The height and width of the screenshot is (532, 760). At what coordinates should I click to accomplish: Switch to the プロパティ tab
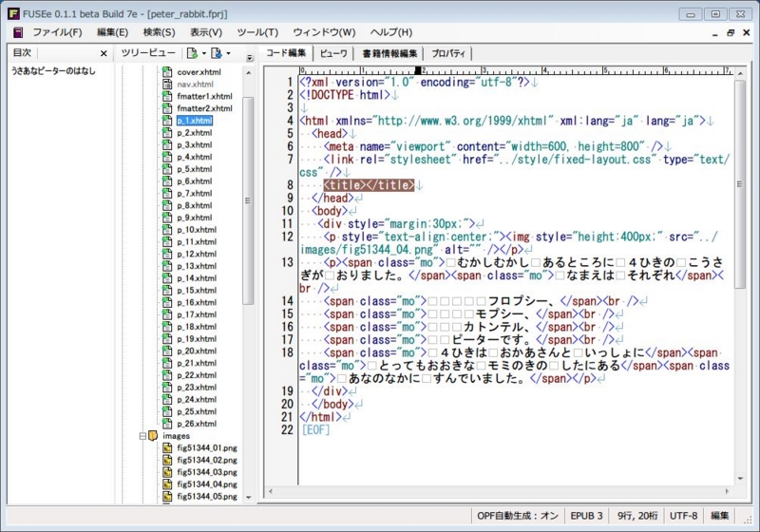448,53
